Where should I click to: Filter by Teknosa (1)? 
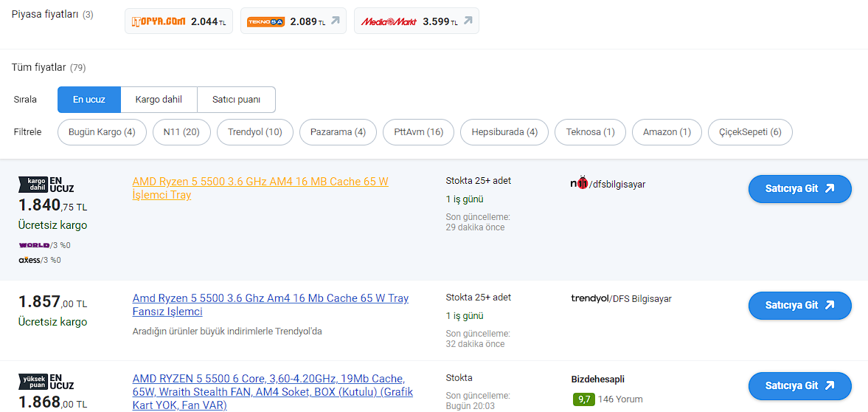coord(590,132)
